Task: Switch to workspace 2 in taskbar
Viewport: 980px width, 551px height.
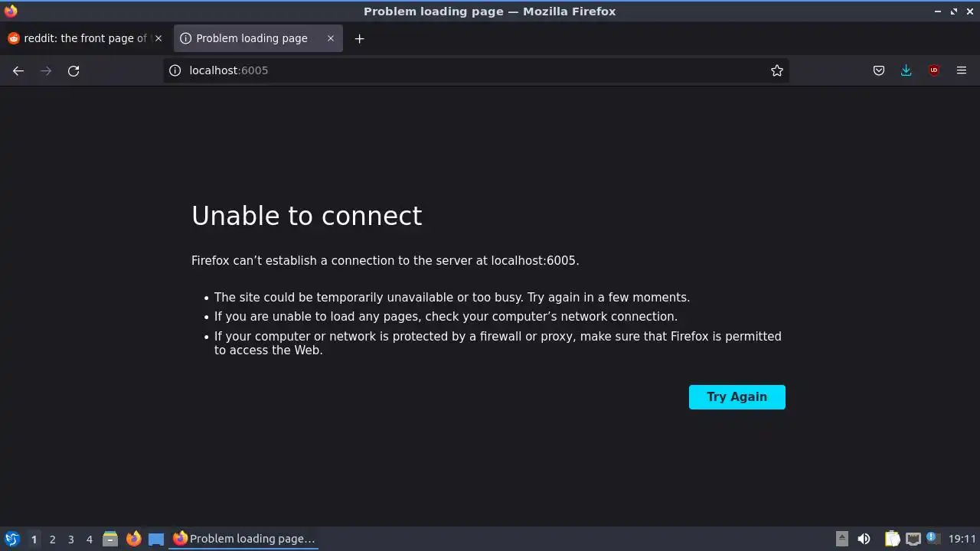Action: [52, 539]
